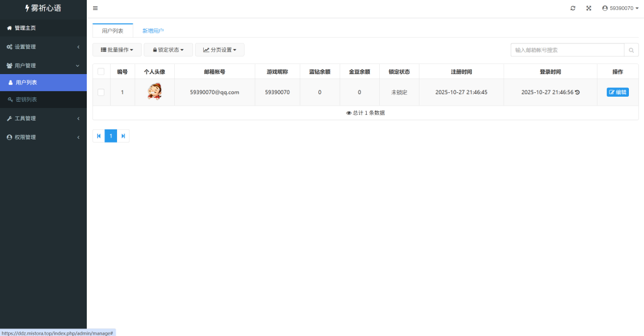Open 密钥列表 in the sidebar
The height and width of the screenshot is (336, 644).
[26, 99]
